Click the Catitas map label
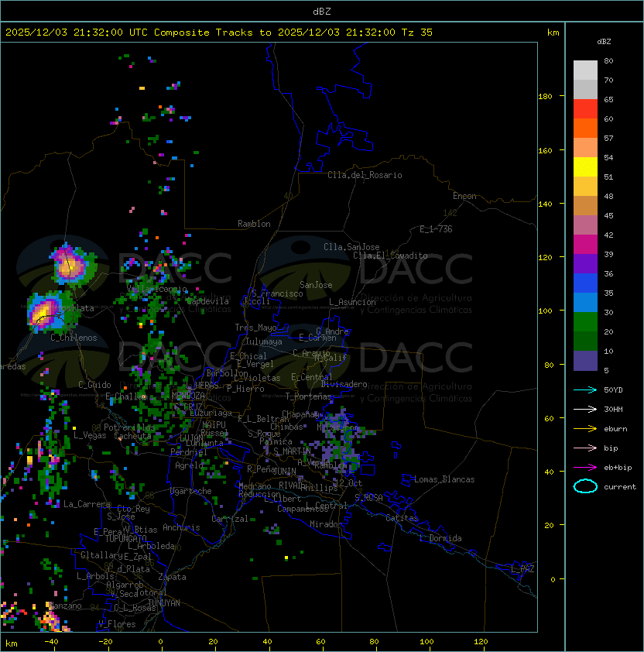The image size is (644, 652). [x=402, y=518]
